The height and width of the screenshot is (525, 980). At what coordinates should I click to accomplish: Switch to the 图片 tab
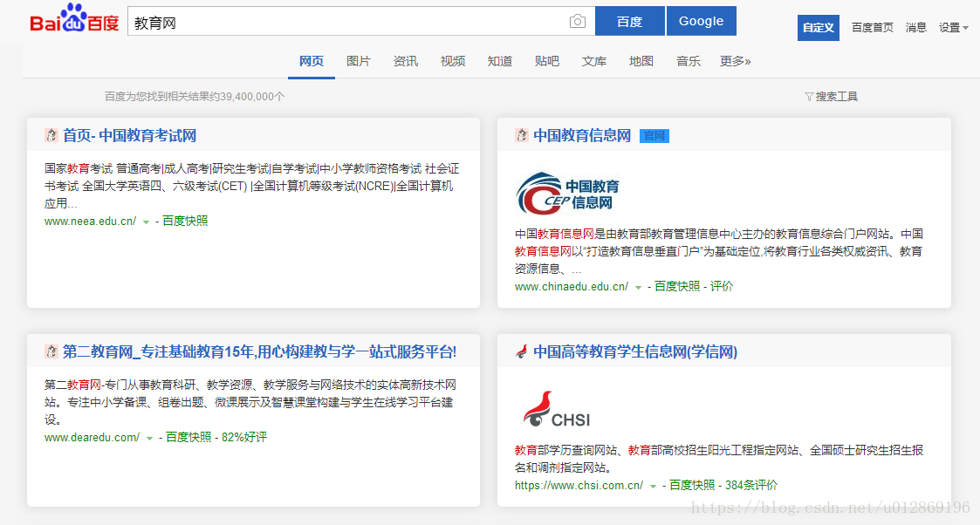tap(359, 61)
